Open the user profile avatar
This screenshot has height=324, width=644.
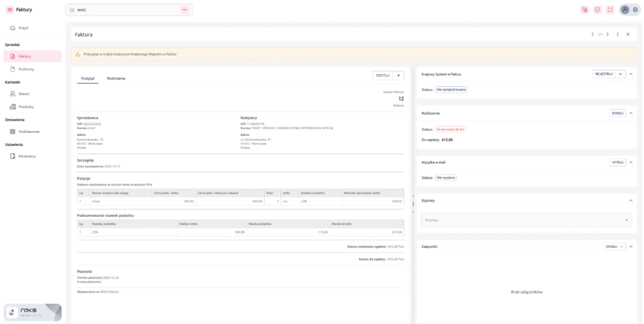[625, 9]
